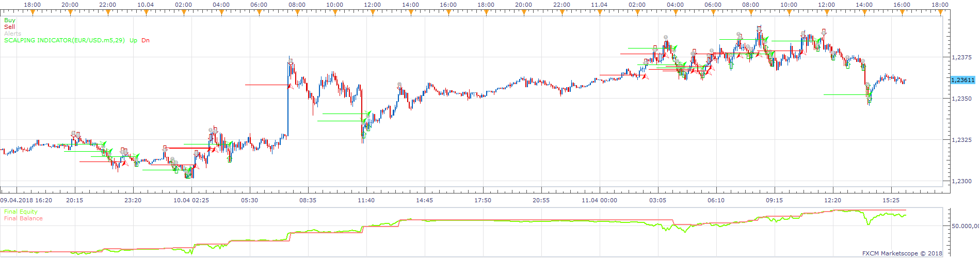Click the 1,2375 price axis label
Screen dimensions: 980x258
point(962,57)
